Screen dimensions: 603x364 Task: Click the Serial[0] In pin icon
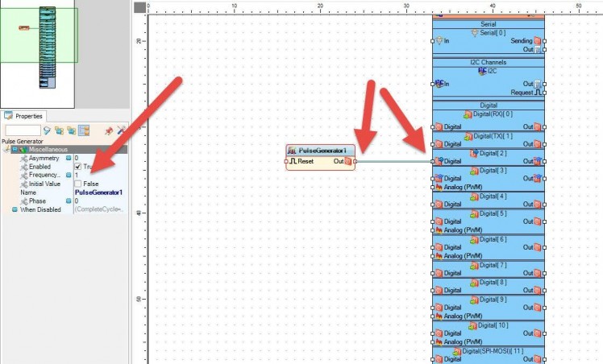coord(439,40)
